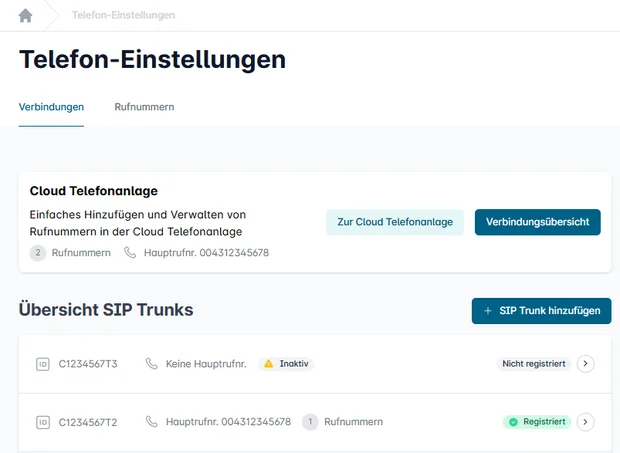
Task: Click the number 2 Rufnummern count badge
Action: 38,253
